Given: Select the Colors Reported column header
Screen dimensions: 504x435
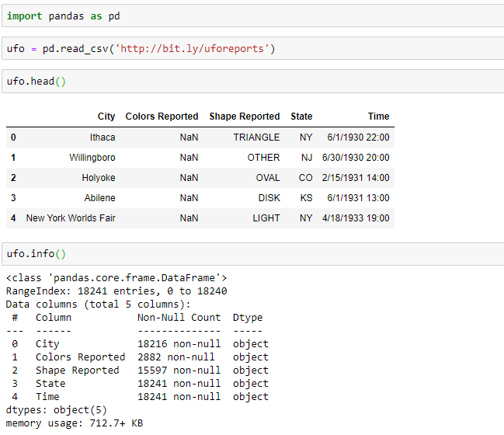Looking at the screenshot, I should 162,117.
